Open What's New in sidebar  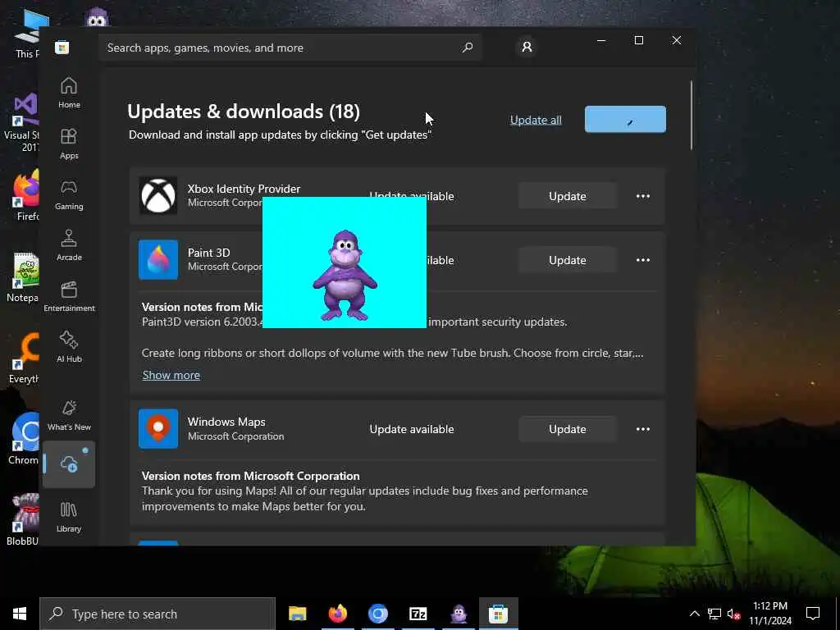(x=69, y=416)
